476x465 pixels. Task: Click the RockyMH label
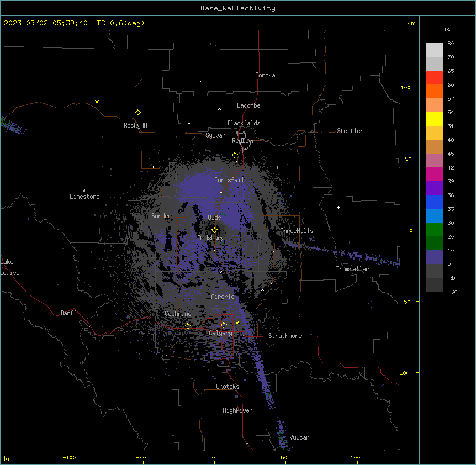pos(135,125)
